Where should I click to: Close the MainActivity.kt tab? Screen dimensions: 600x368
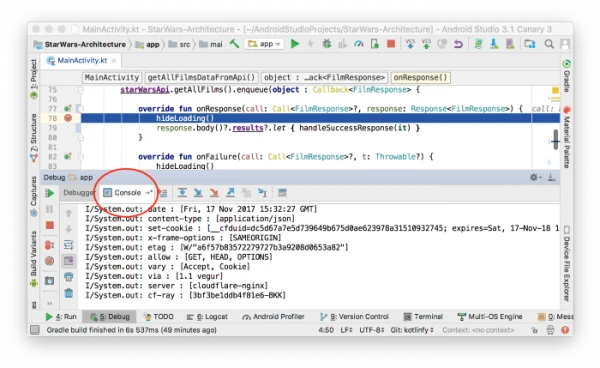(x=114, y=60)
